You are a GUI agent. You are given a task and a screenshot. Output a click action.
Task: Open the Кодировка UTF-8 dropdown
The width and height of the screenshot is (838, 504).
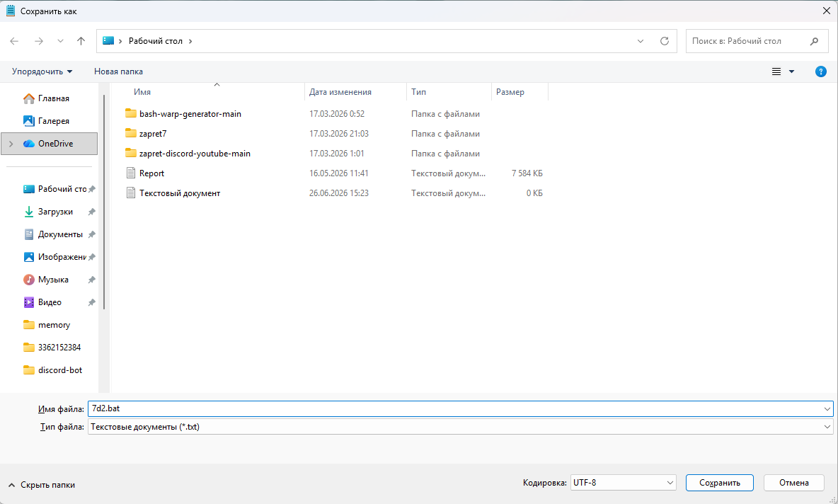pos(623,483)
